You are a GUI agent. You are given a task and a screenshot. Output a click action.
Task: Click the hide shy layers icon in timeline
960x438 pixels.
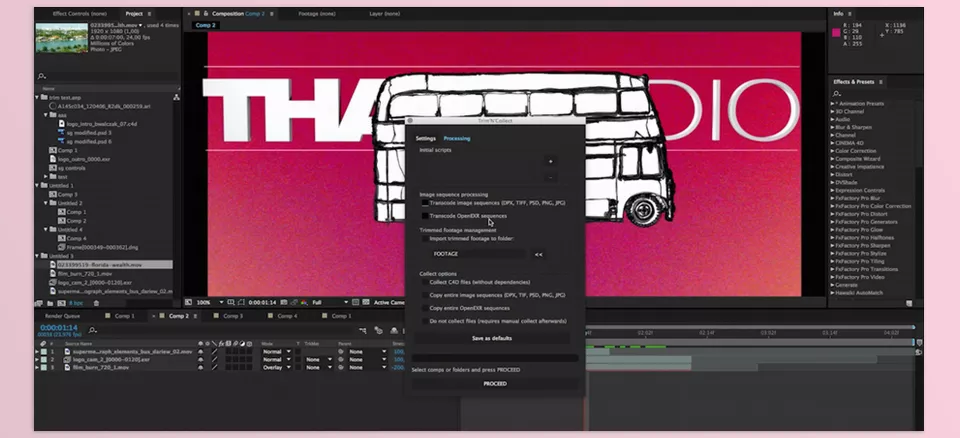(394, 331)
